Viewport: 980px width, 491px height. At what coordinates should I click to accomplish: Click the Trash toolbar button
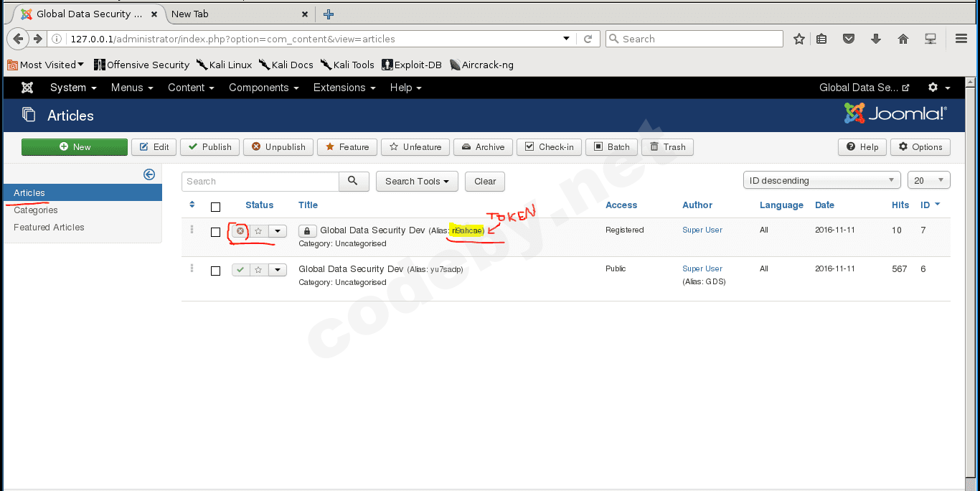[667, 146]
